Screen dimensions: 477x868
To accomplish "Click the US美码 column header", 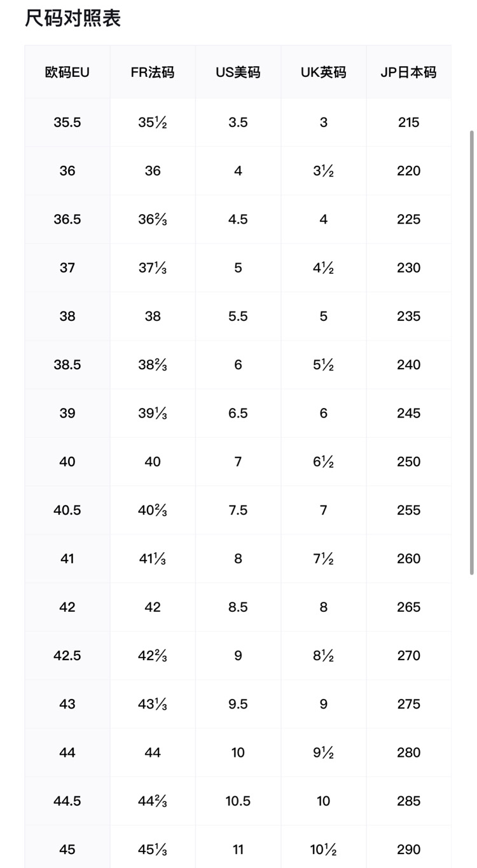I will pos(238,72).
